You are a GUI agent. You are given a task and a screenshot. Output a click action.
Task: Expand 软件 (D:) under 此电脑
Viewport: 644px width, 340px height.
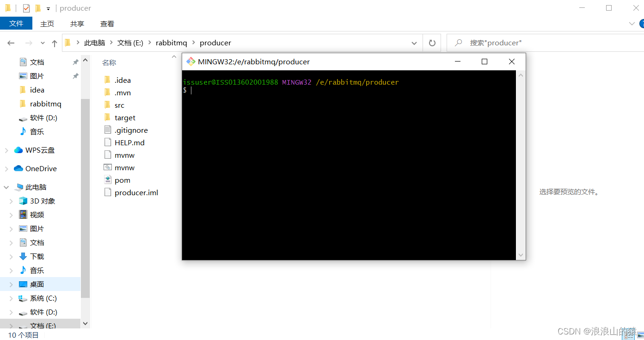[12, 312]
